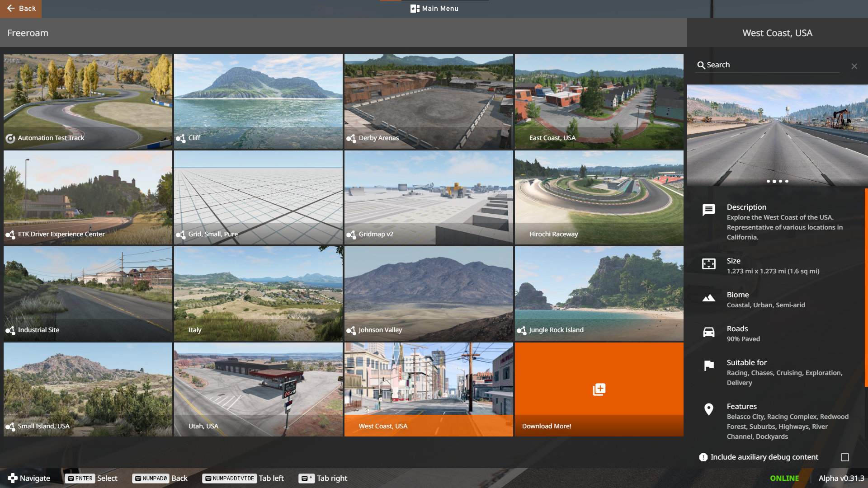Image resolution: width=868 pixels, height=488 pixels.
Task: Click the Derby Arenas spawn points icon
Action: (351, 138)
